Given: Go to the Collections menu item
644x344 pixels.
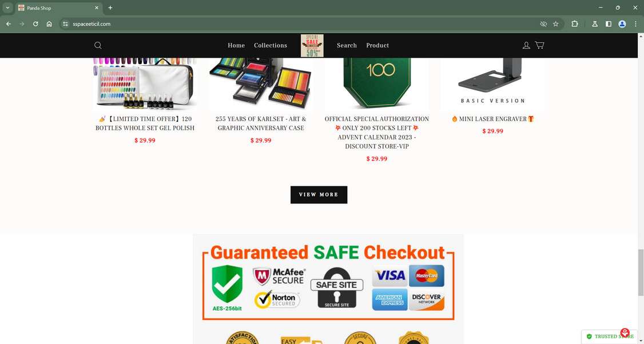Looking at the screenshot, I should point(271,45).
